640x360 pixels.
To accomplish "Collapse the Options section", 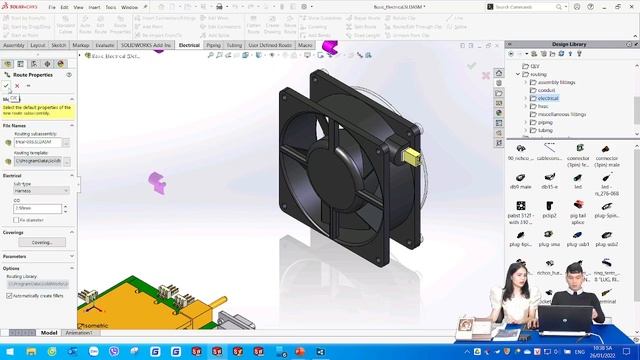I will pos(72,268).
